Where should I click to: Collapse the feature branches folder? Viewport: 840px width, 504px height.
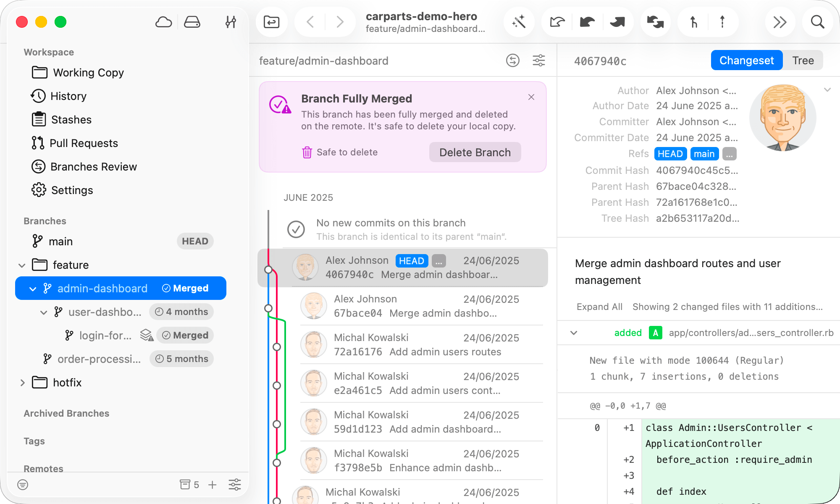point(22,265)
